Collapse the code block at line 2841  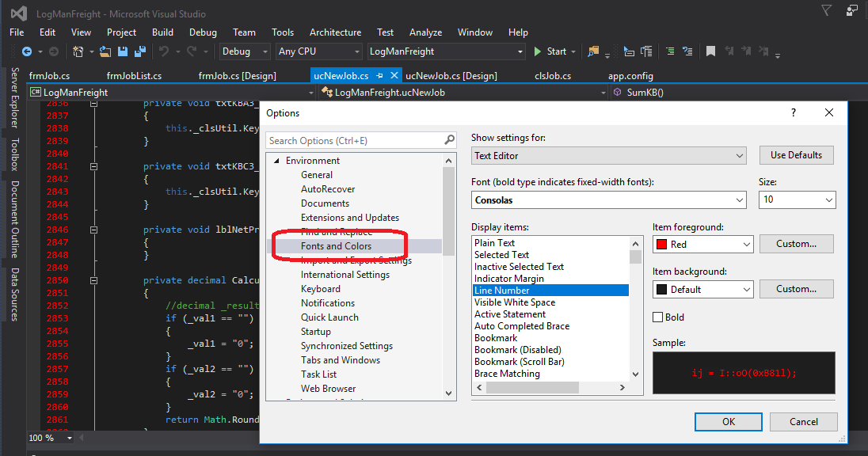tap(93, 166)
